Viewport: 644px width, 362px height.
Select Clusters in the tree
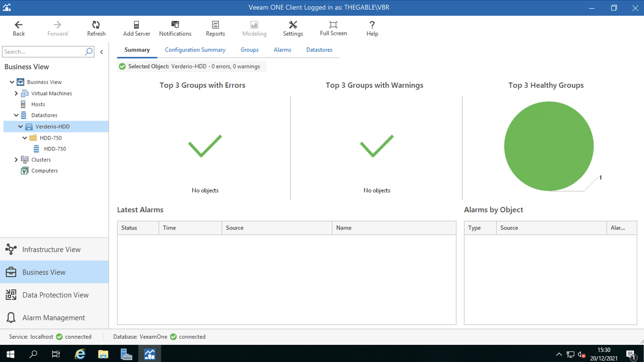pos(41,159)
